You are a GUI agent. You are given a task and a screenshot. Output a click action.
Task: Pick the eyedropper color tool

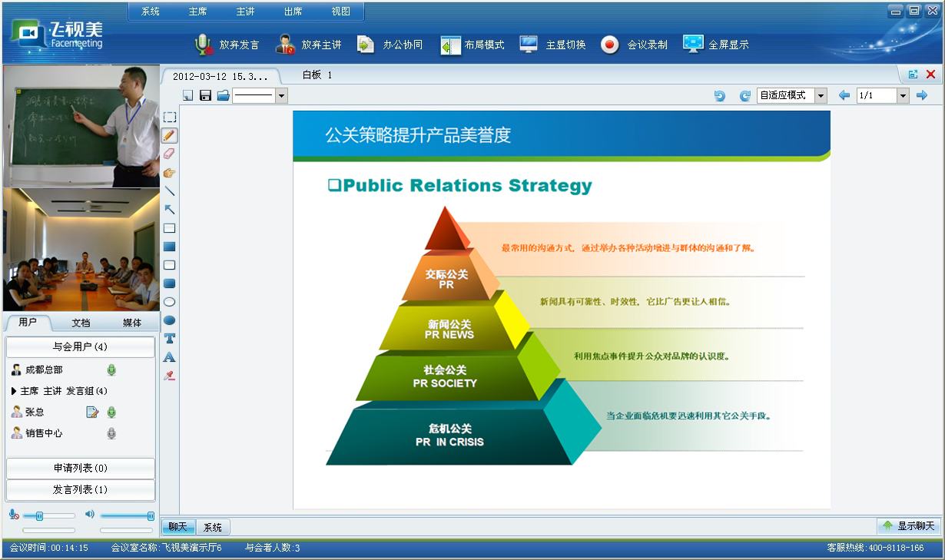[x=170, y=376]
